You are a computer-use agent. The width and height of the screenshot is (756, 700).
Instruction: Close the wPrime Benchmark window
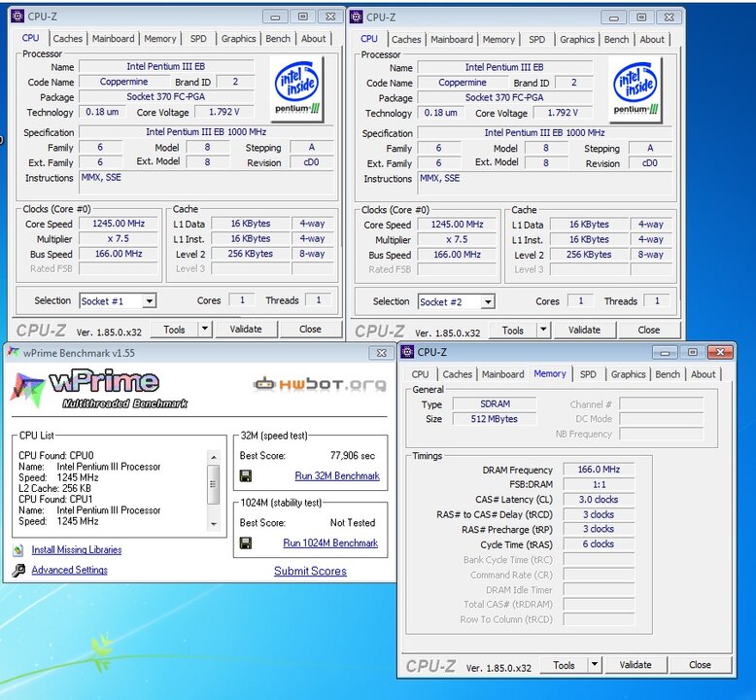coord(381,353)
